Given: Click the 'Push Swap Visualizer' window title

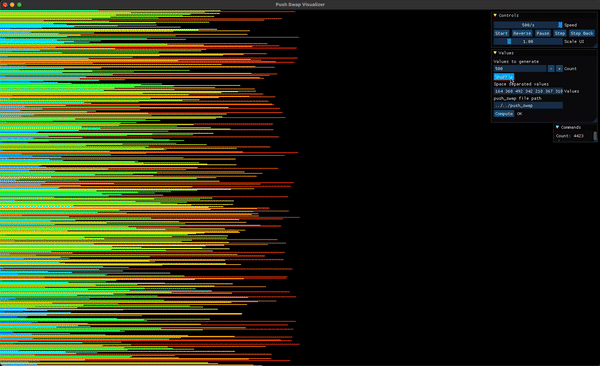Looking at the screenshot, I should pyautogui.click(x=300, y=5).
